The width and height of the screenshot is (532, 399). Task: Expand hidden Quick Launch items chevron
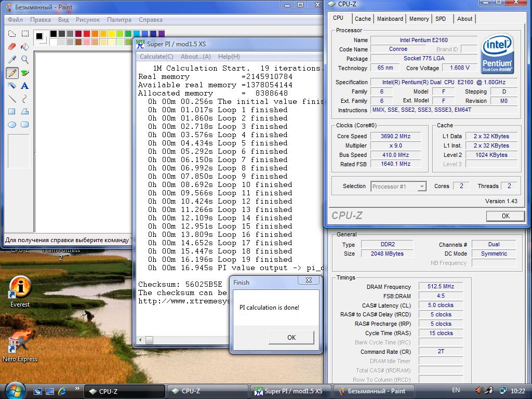[x=77, y=389]
